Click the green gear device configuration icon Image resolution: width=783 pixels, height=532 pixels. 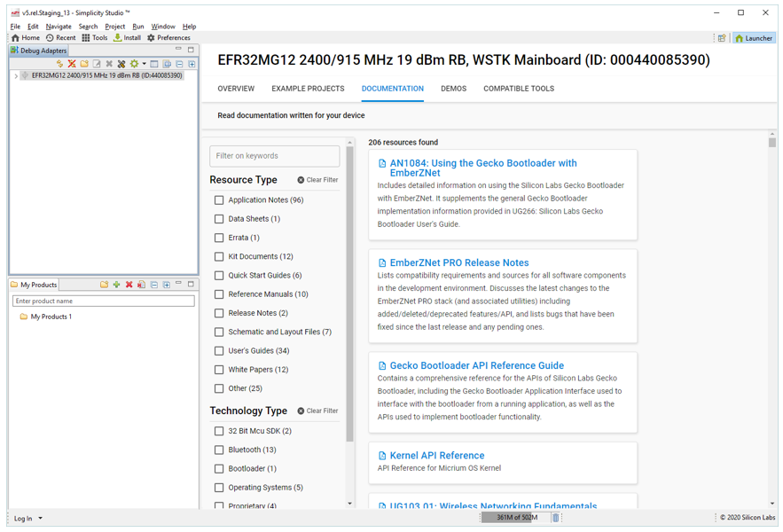[134, 64]
